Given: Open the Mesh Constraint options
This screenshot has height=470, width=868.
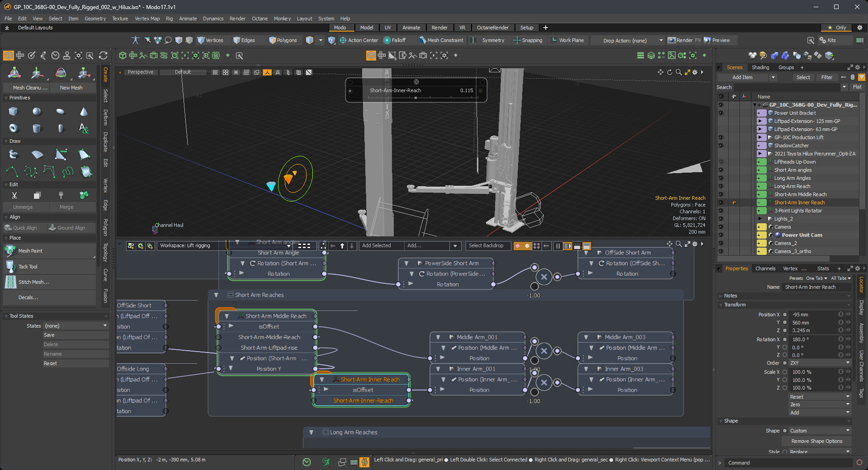Looking at the screenshot, I should point(441,40).
